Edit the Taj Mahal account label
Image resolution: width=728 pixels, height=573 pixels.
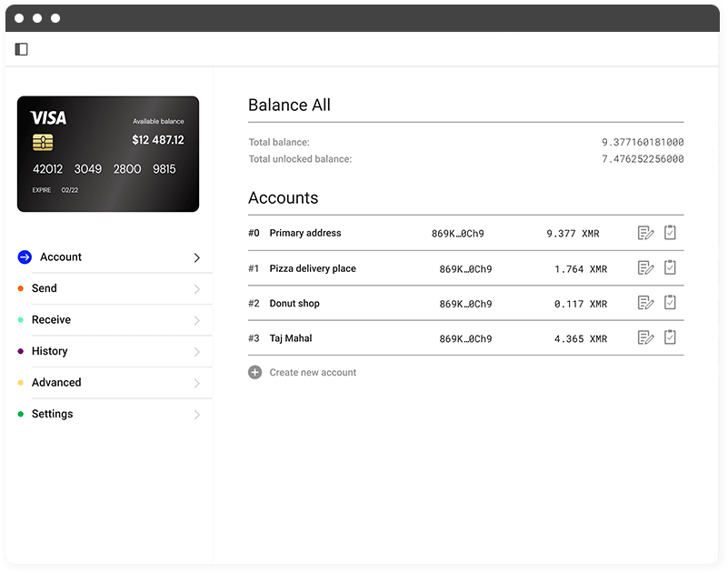[645, 337]
